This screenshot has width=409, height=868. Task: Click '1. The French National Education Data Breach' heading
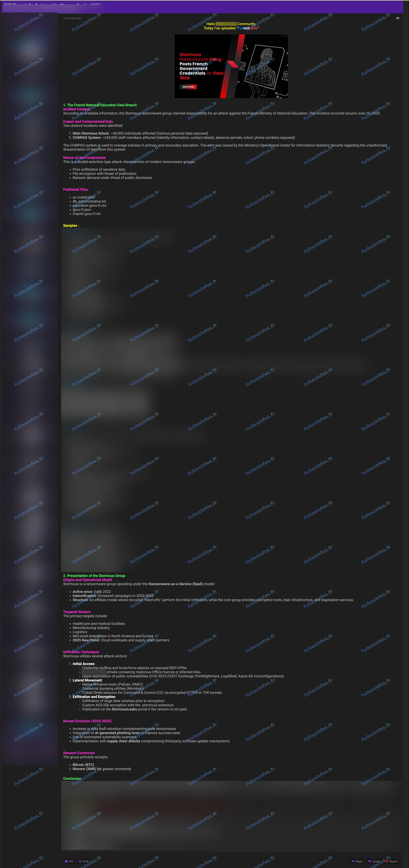(100, 105)
